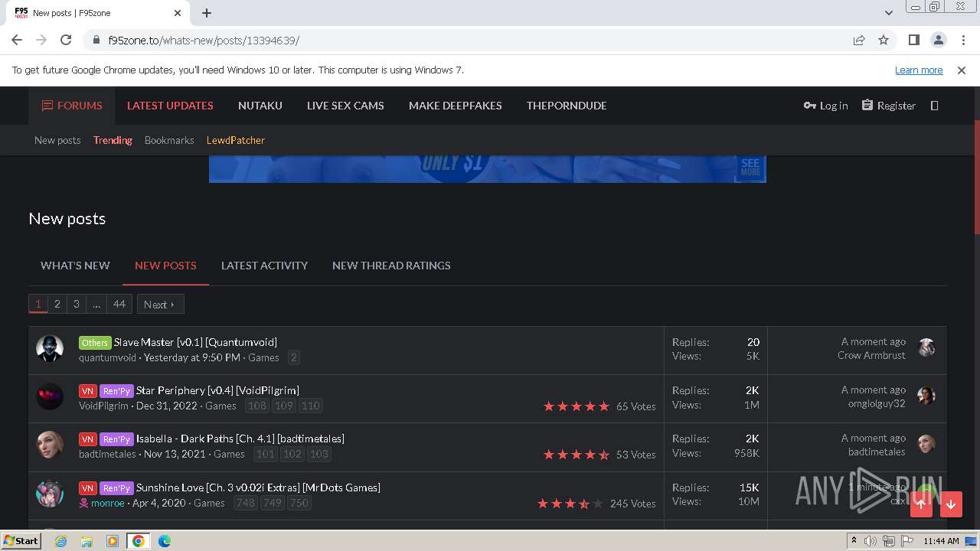
Task: Open monroe user profile link
Action: click(107, 503)
